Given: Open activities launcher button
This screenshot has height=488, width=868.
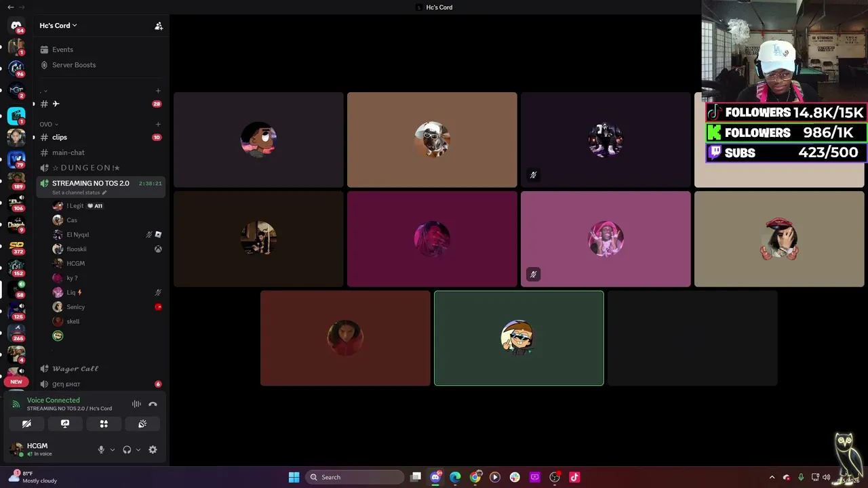Looking at the screenshot, I should pos(104,424).
